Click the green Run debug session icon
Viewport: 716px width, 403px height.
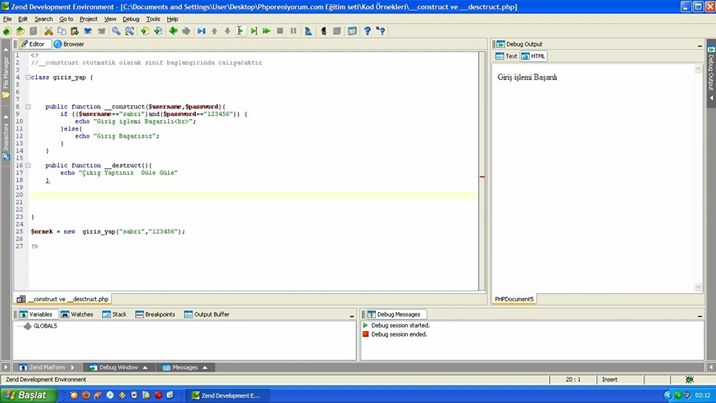tap(267, 31)
